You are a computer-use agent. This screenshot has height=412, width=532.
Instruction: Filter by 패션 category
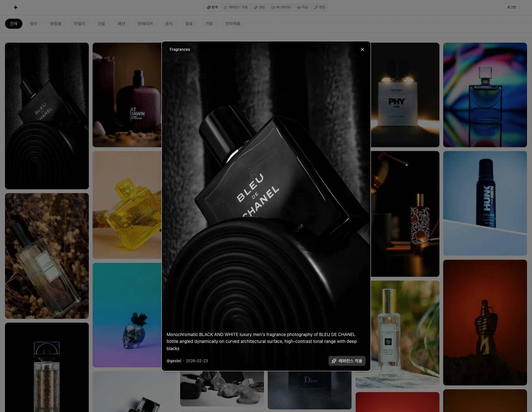(121, 24)
